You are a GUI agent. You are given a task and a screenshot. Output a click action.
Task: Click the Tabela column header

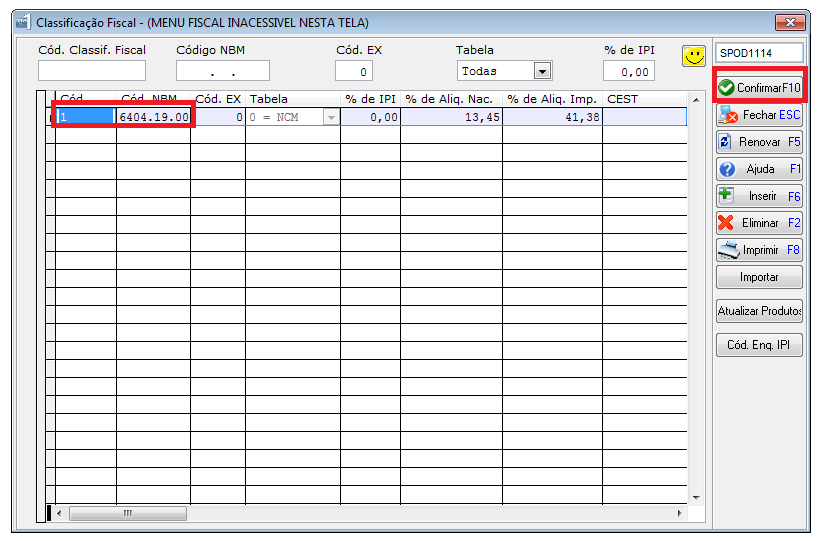293,99
